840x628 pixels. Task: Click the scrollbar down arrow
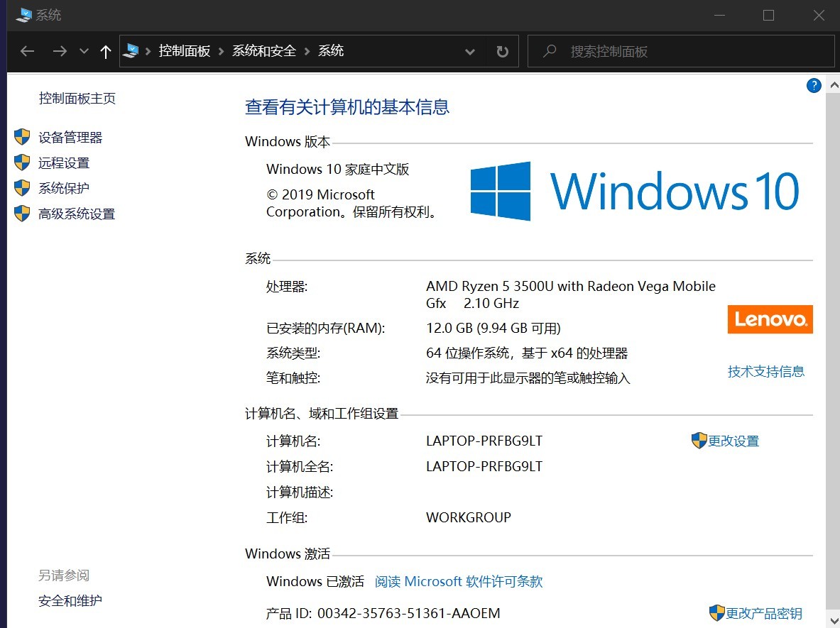pos(834,621)
